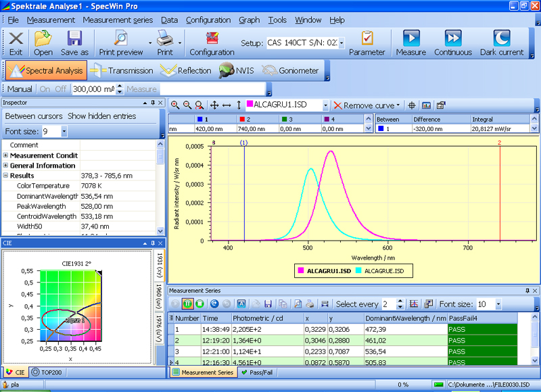
Task: Click the crosshair cursor icon in graph toolbar
Action: 411,105
